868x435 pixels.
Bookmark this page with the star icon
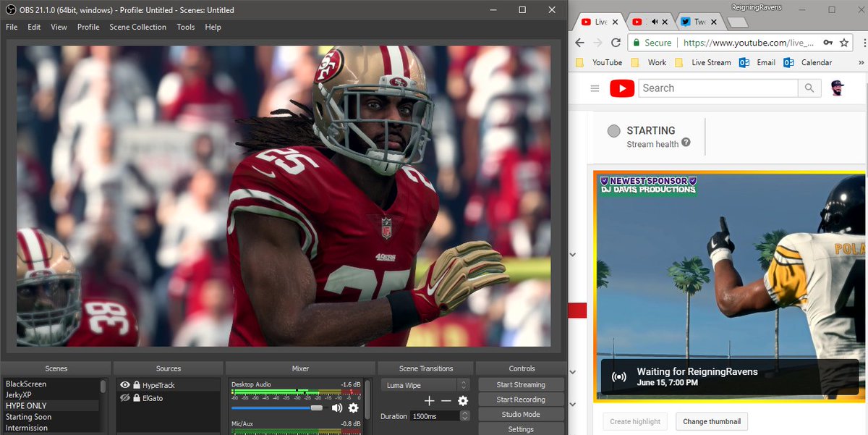(x=844, y=43)
